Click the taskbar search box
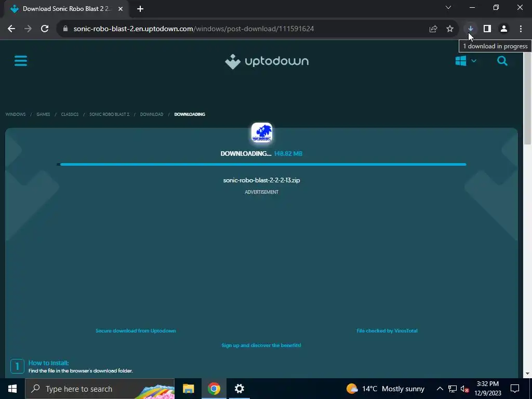Viewport: 532px width, 399px height. [100, 389]
